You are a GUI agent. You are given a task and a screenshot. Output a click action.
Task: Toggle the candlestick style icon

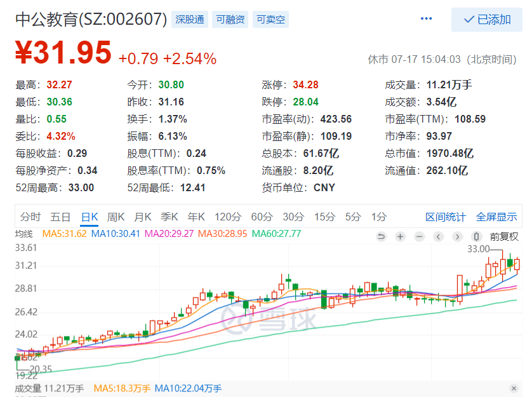click(477, 237)
